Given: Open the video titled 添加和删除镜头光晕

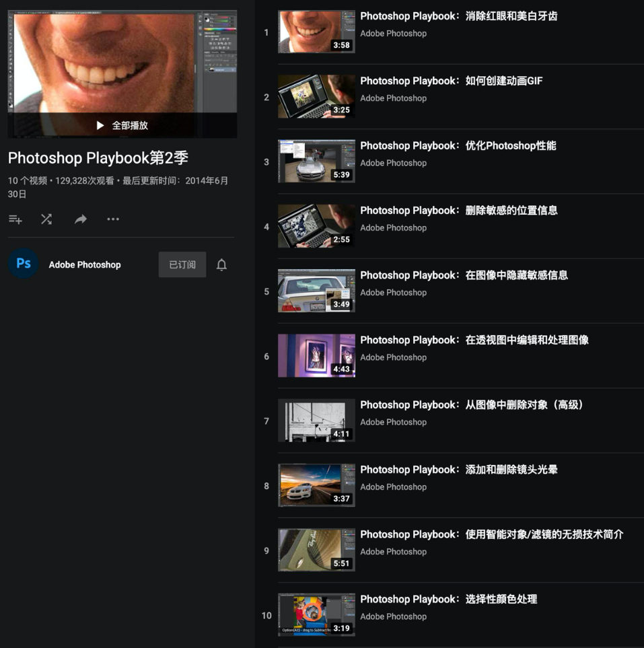Looking at the screenshot, I should click(x=459, y=470).
